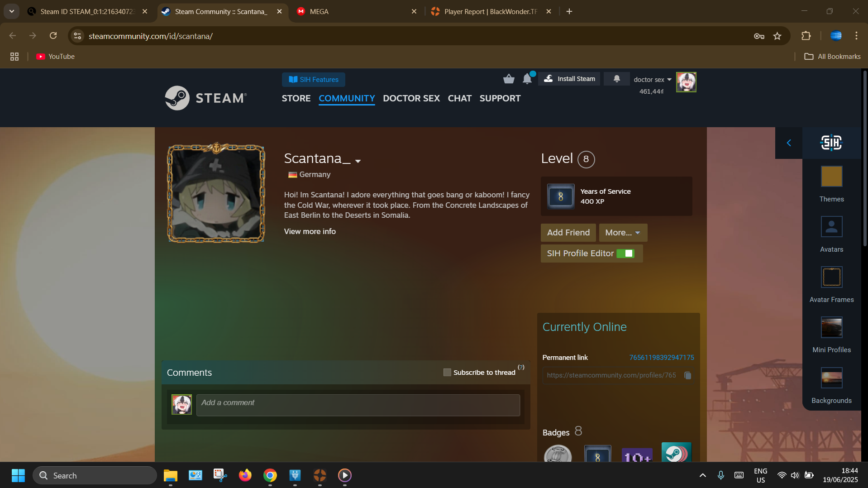Open the STORE menu
Viewport: 868px width, 488px height.
click(296, 98)
